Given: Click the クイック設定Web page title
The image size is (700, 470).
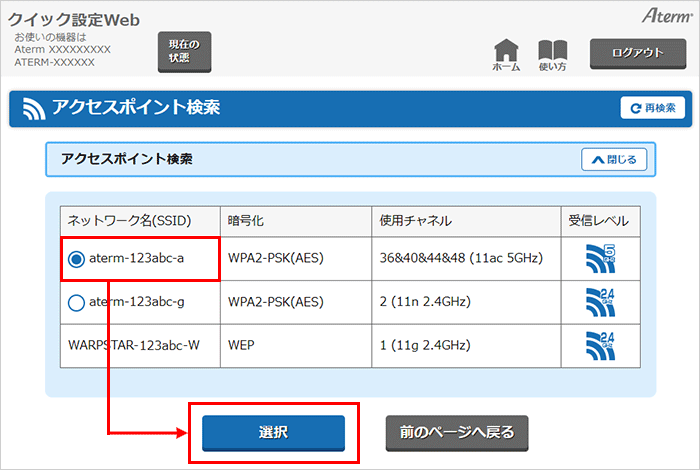Looking at the screenshot, I should (x=74, y=20).
